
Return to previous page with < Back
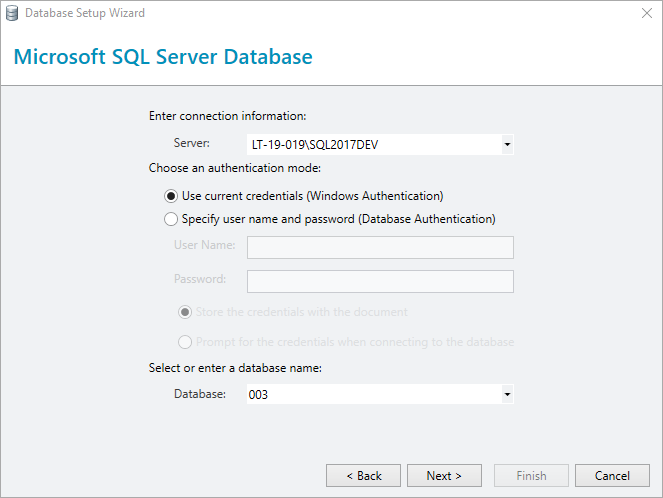tap(363, 476)
